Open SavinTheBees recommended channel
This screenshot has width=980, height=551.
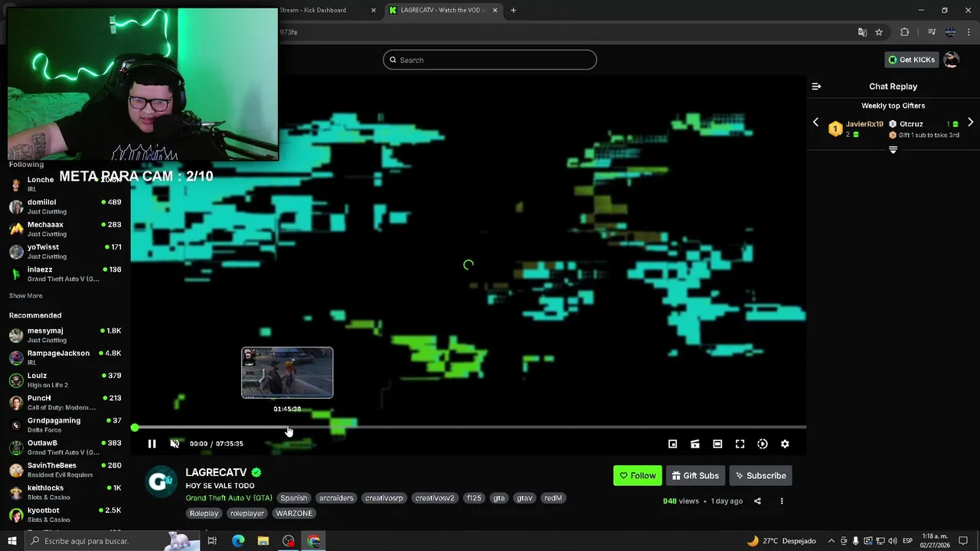65,470
